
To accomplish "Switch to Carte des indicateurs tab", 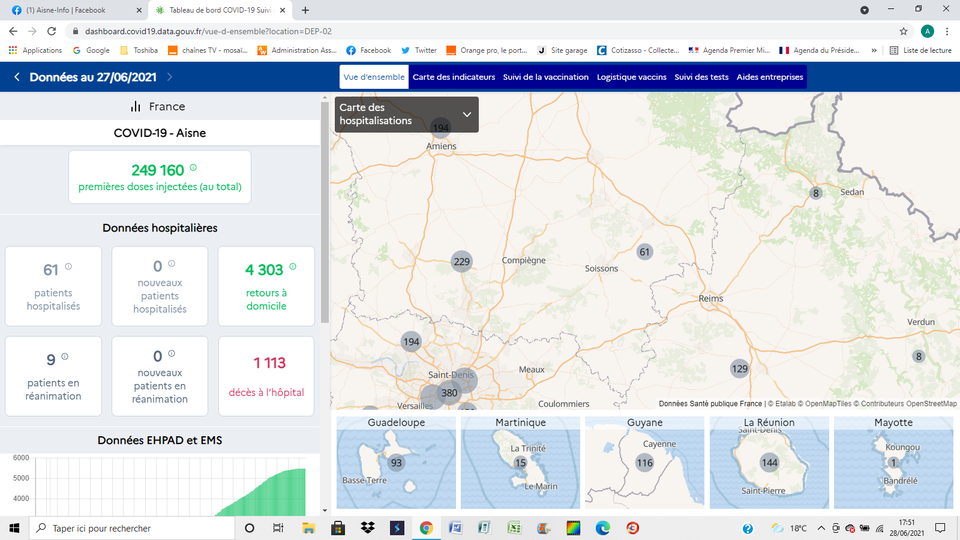I will point(453,77).
